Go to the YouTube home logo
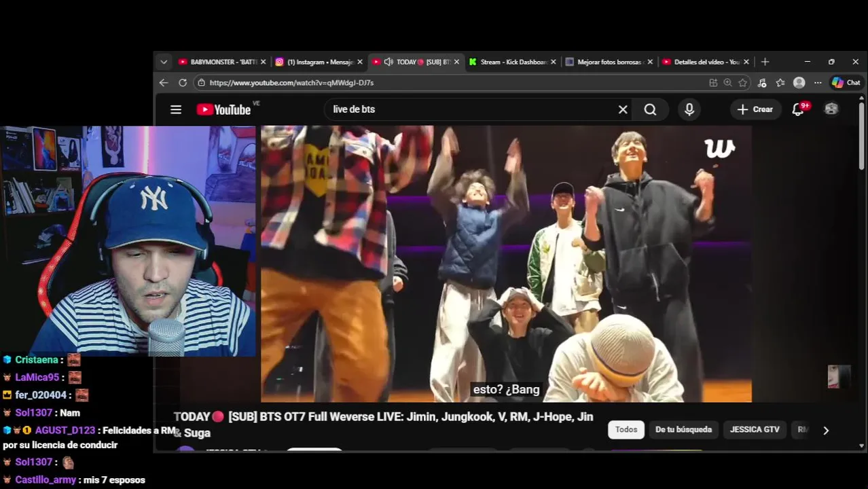 (x=223, y=109)
